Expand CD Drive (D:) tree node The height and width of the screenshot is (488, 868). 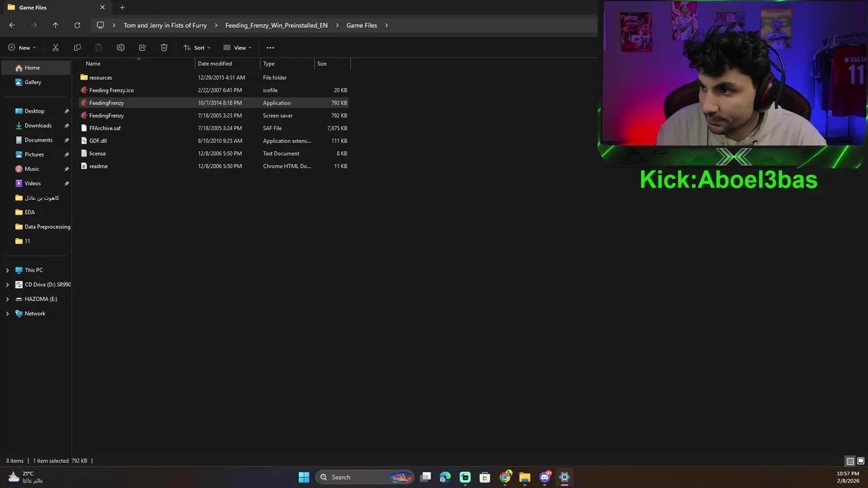(7, 285)
